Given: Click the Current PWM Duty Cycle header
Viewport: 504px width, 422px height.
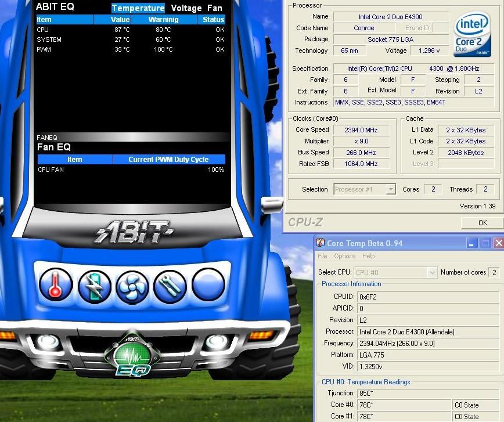Looking at the screenshot, I should (169, 160).
